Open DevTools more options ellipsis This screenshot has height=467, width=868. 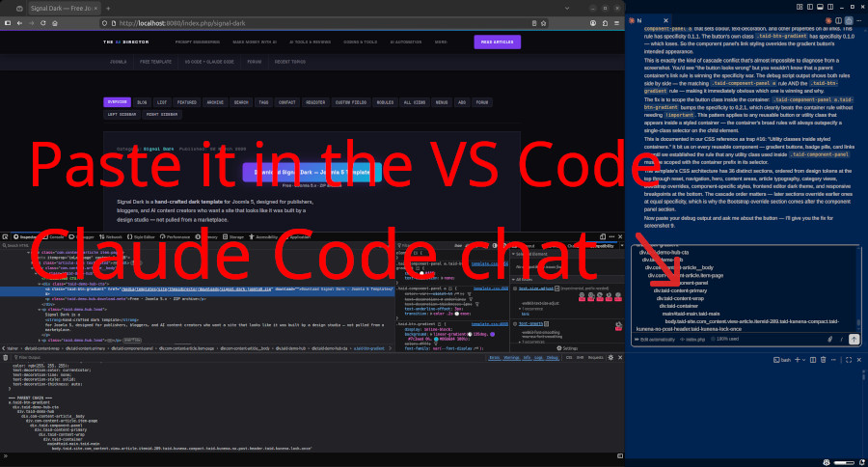(x=611, y=236)
